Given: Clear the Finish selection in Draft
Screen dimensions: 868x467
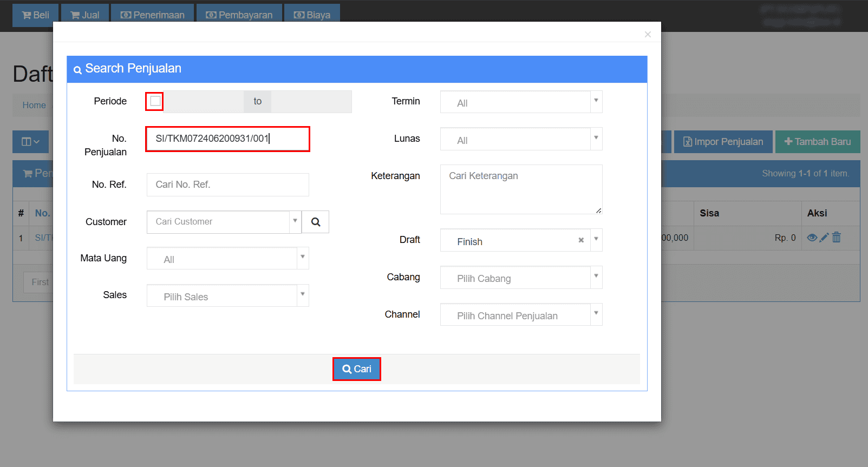Looking at the screenshot, I should click(x=581, y=240).
